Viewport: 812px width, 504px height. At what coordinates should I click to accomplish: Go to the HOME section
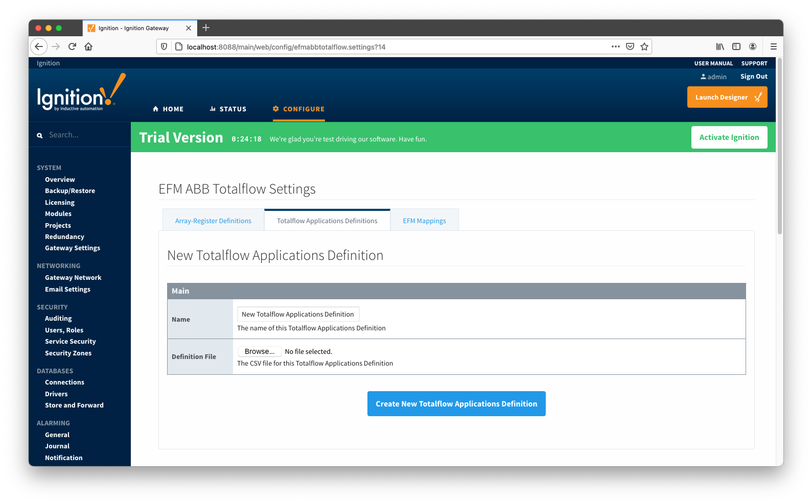tap(168, 109)
